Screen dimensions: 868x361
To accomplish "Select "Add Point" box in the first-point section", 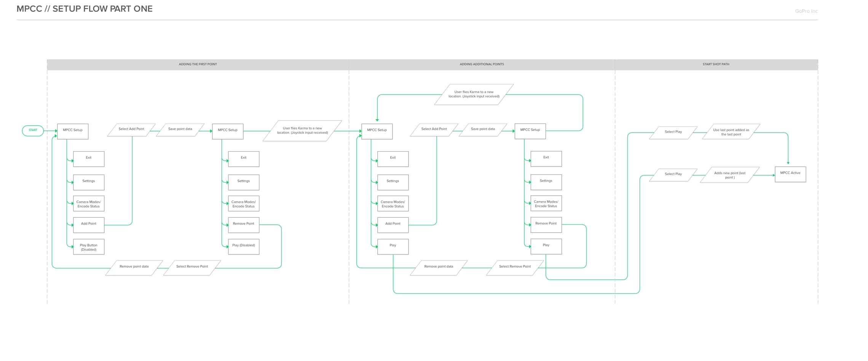I will [89, 225].
